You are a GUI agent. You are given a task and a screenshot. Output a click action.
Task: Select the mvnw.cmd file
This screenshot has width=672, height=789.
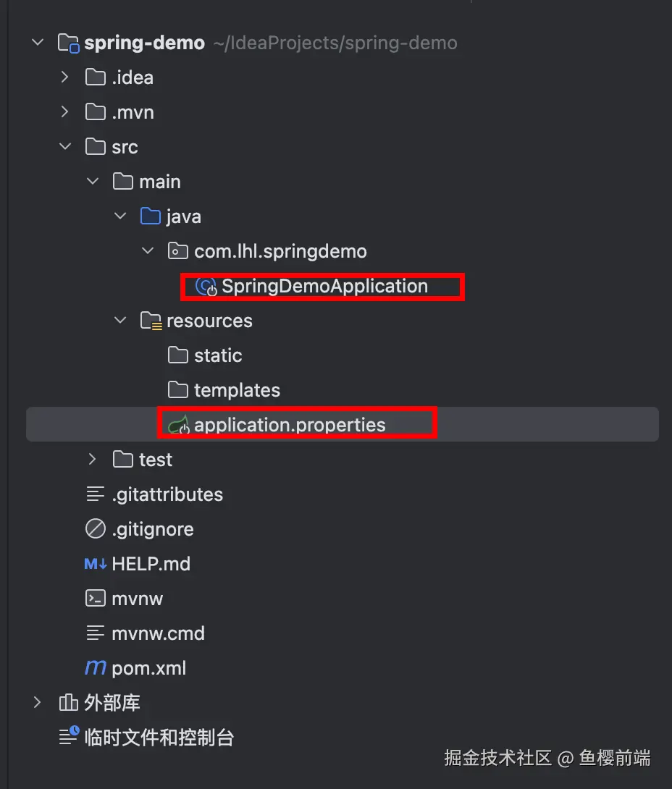point(158,633)
